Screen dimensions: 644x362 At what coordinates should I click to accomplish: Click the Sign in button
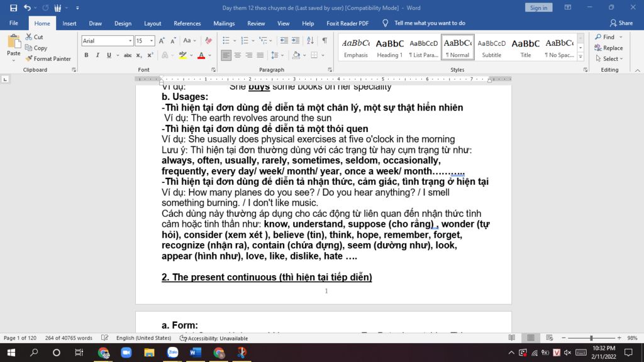pos(538,8)
